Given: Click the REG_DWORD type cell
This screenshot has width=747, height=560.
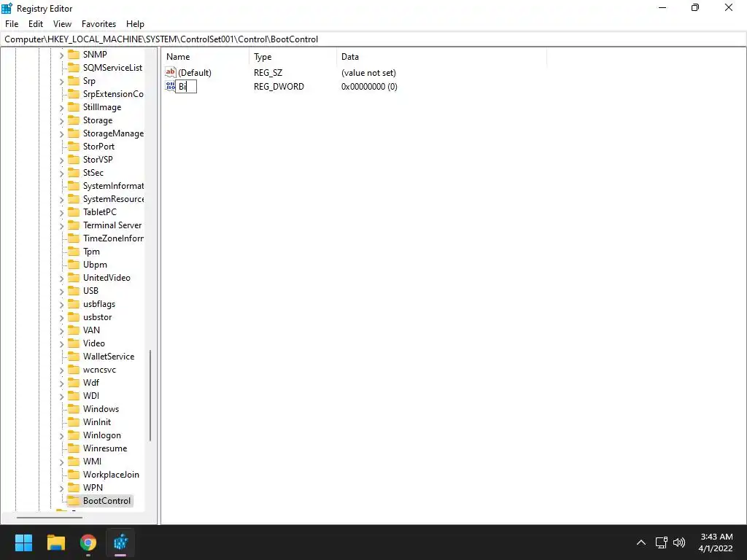Looking at the screenshot, I should click(279, 87).
